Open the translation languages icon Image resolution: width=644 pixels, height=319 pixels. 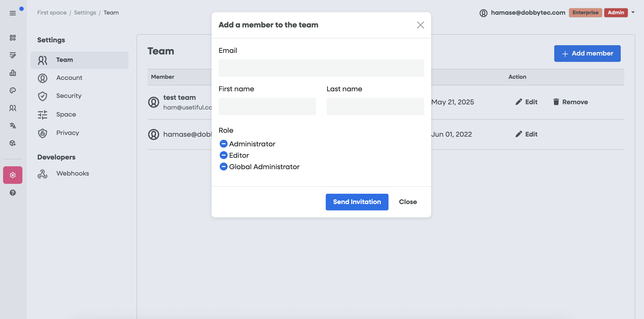13,125
